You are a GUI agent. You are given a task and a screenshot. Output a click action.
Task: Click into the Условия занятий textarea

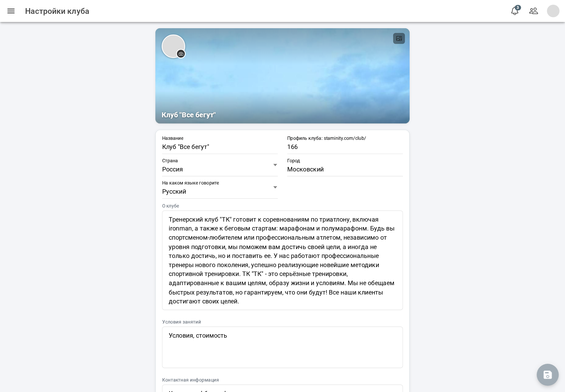click(282, 347)
